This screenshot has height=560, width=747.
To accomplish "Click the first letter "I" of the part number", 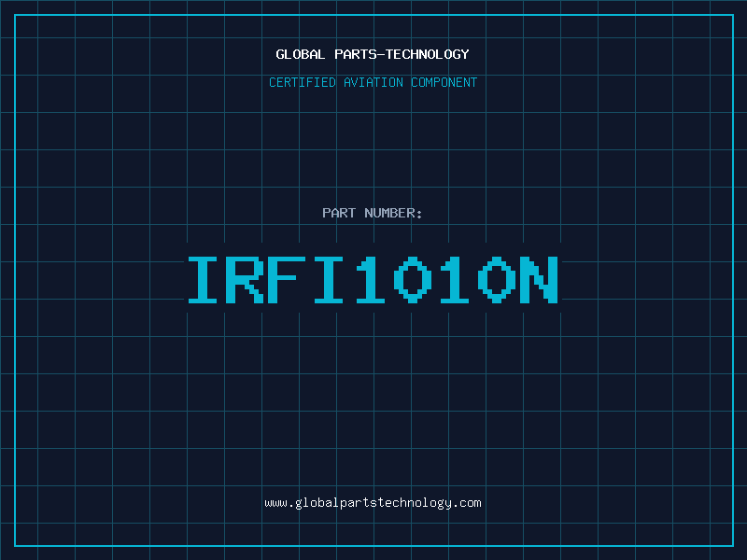I will pos(205,279).
